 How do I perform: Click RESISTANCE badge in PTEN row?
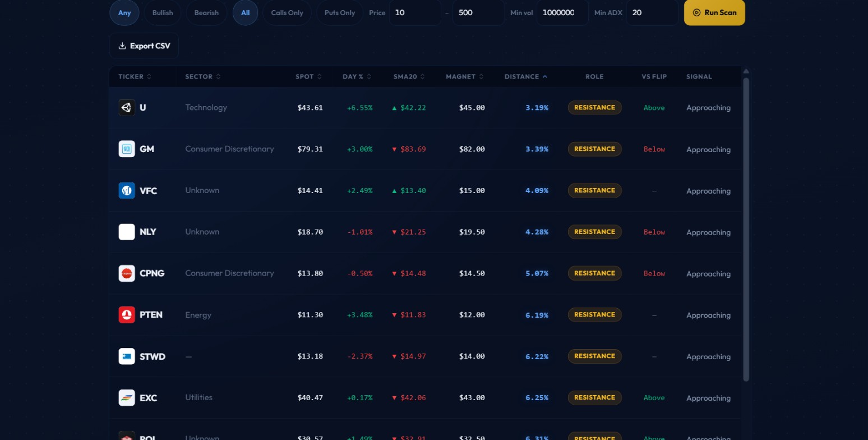(594, 315)
